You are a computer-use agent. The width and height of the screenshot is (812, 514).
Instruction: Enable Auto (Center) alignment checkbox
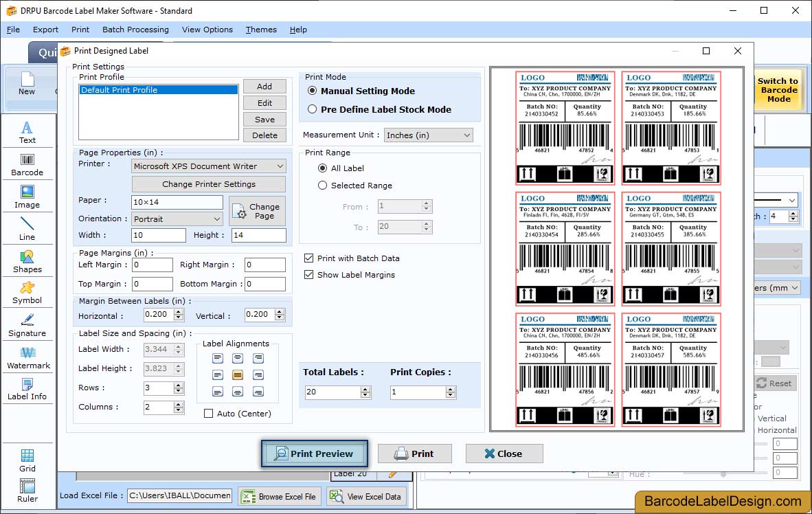(208, 414)
